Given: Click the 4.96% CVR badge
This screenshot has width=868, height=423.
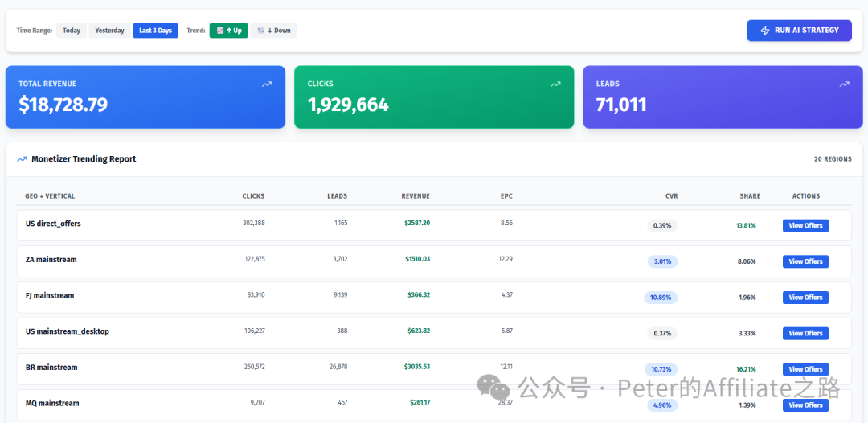Looking at the screenshot, I should [662, 405].
